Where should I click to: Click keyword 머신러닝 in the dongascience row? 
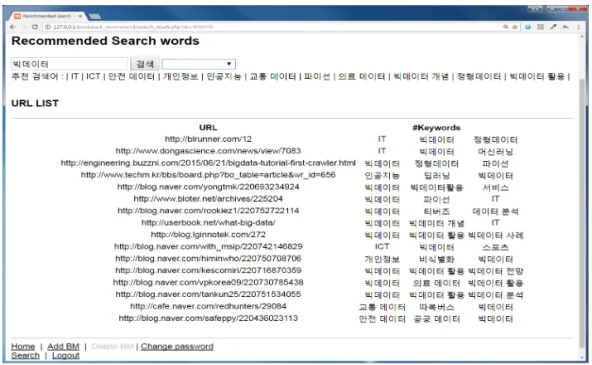pos(495,151)
